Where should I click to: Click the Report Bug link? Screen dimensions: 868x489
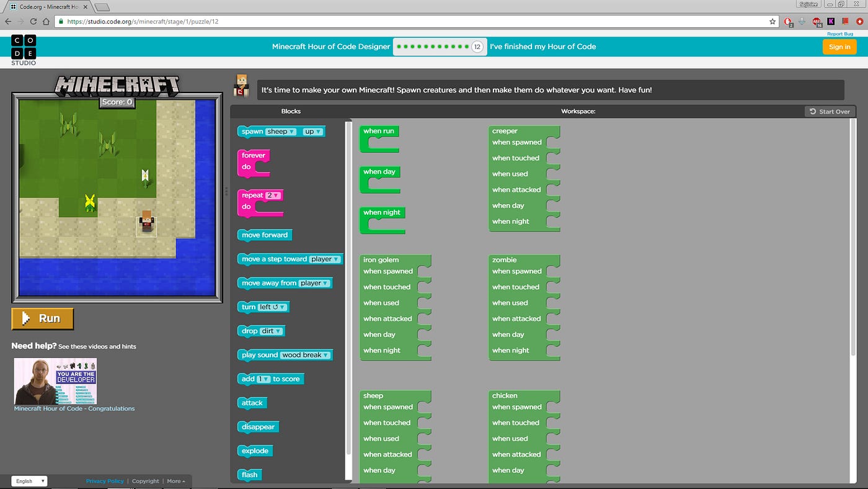point(839,34)
